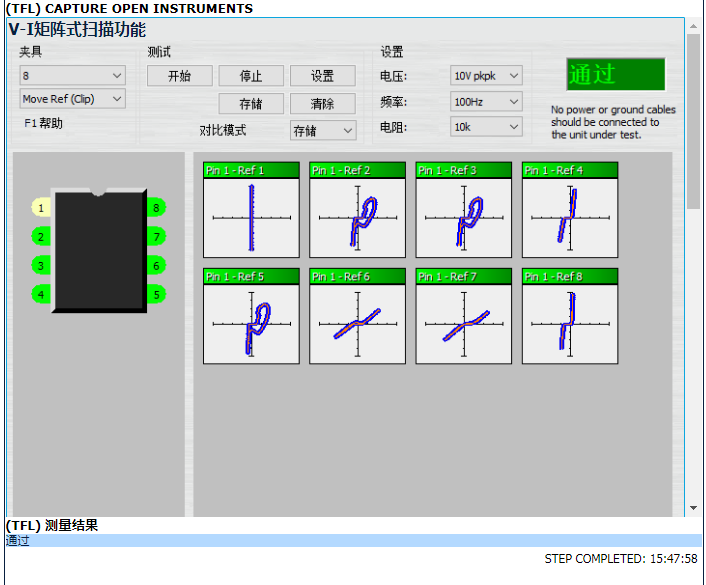Open the Pin 1 - Ref 5 trace
This screenshot has height=585, width=706.
(251, 316)
